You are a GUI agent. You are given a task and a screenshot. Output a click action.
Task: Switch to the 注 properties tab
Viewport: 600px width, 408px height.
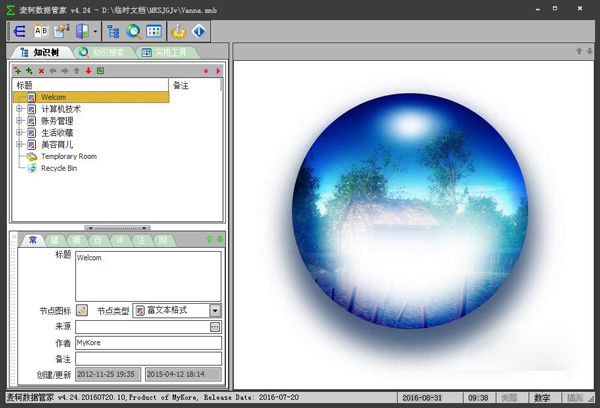pyautogui.click(x=142, y=240)
